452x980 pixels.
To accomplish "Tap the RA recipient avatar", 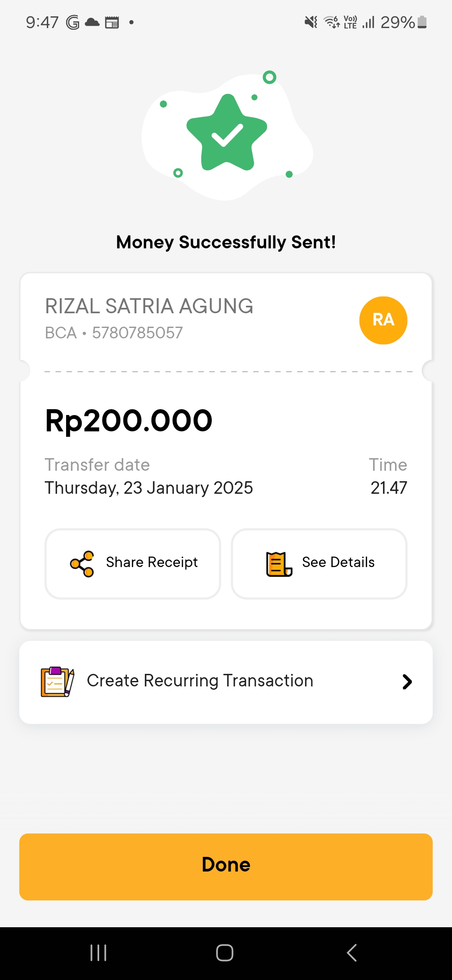I will tap(383, 320).
